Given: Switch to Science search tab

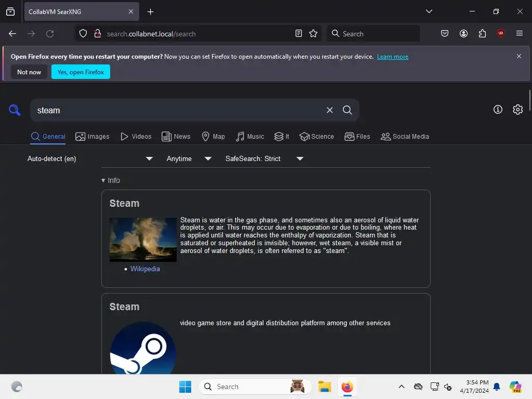Looking at the screenshot, I should click(x=317, y=137).
